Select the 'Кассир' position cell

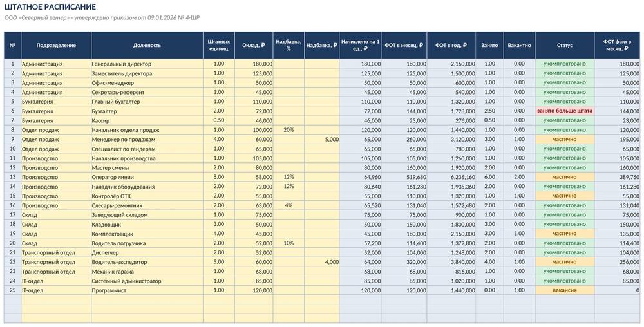click(147, 120)
